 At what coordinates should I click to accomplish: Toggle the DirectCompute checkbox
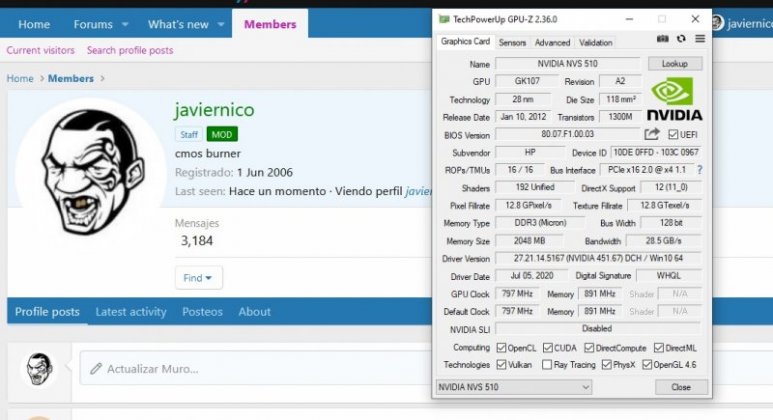pyautogui.click(x=589, y=348)
